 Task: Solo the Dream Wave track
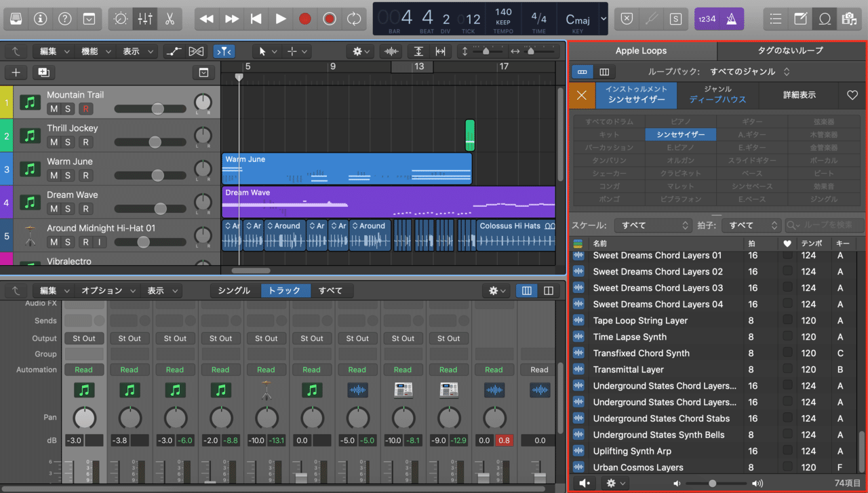pyautogui.click(x=68, y=208)
